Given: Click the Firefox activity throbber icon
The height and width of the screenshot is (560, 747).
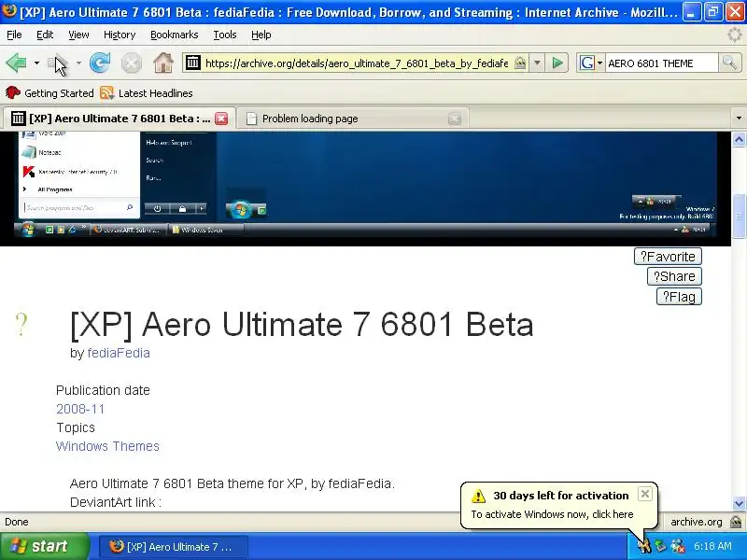Looking at the screenshot, I should [734, 35].
